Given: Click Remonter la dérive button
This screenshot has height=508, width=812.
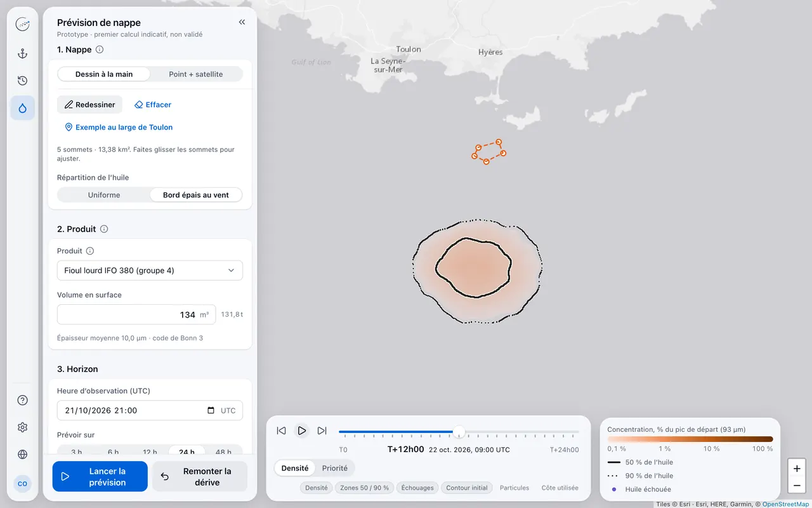Looking at the screenshot, I should tap(200, 476).
